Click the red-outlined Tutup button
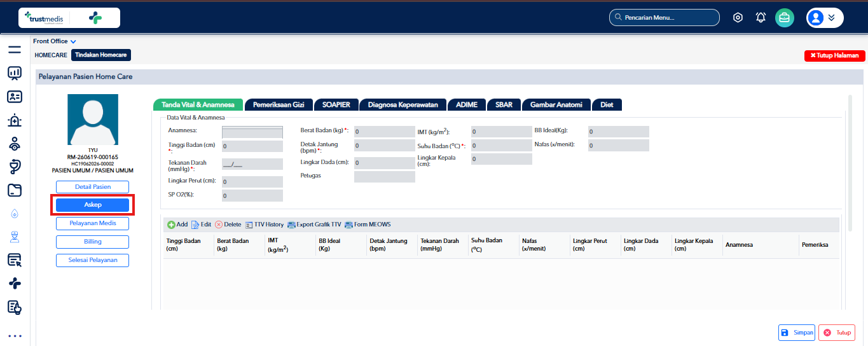This screenshot has width=868, height=346. point(837,333)
